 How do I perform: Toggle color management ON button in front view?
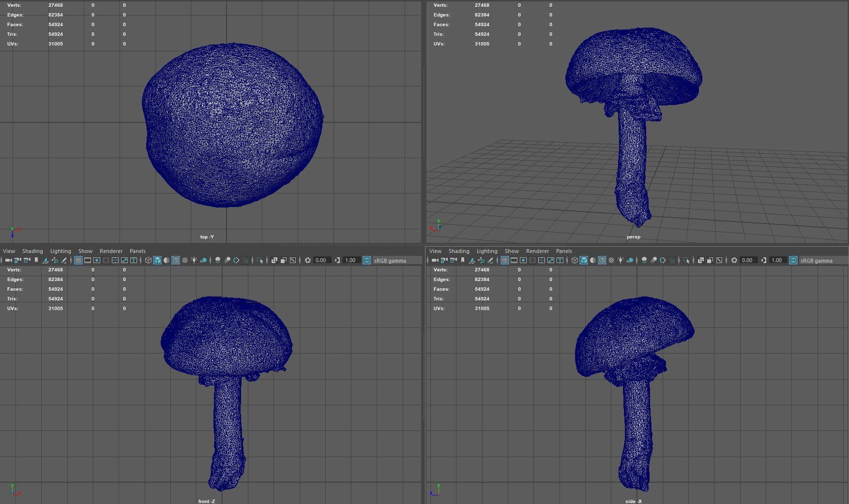coord(367,260)
